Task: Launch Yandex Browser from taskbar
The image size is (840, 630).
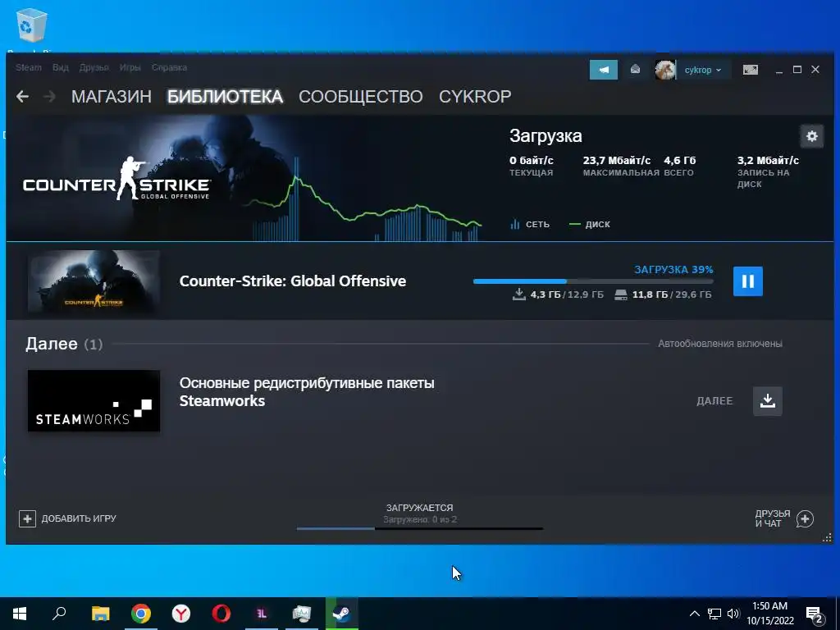Action: pyautogui.click(x=181, y=614)
